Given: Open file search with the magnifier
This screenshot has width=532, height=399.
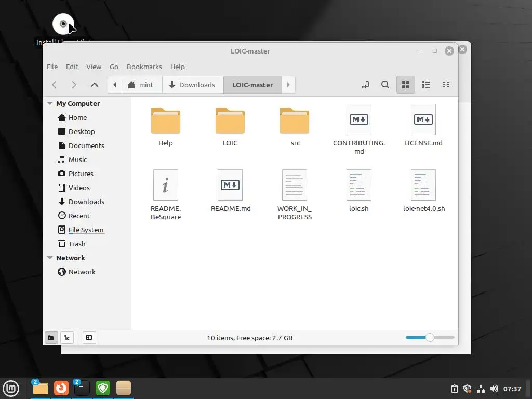Looking at the screenshot, I should click(385, 85).
